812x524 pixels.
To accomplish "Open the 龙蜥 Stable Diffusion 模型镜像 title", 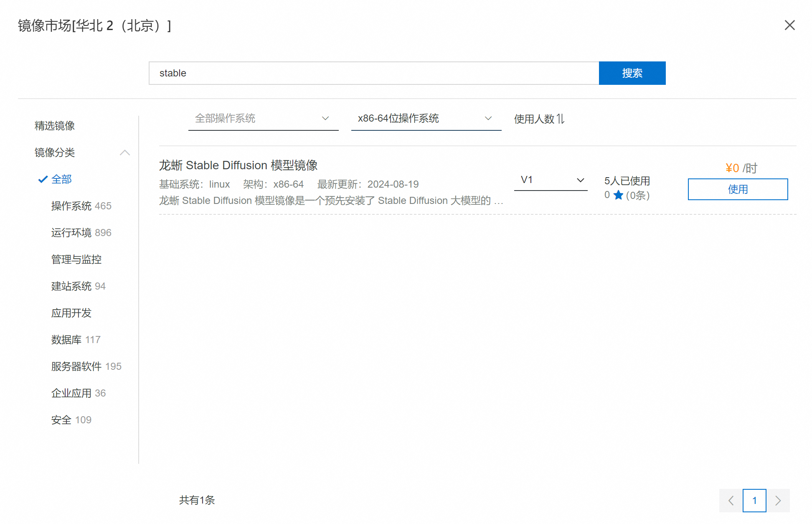I will (x=238, y=165).
